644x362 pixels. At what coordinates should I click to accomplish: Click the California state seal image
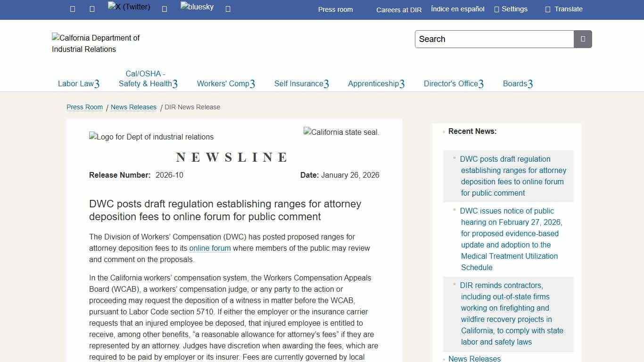tap(341, 132)
